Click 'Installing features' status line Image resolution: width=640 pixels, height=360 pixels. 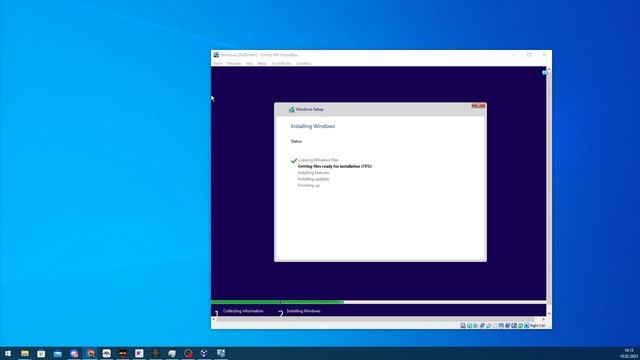(x=313, y=173)
